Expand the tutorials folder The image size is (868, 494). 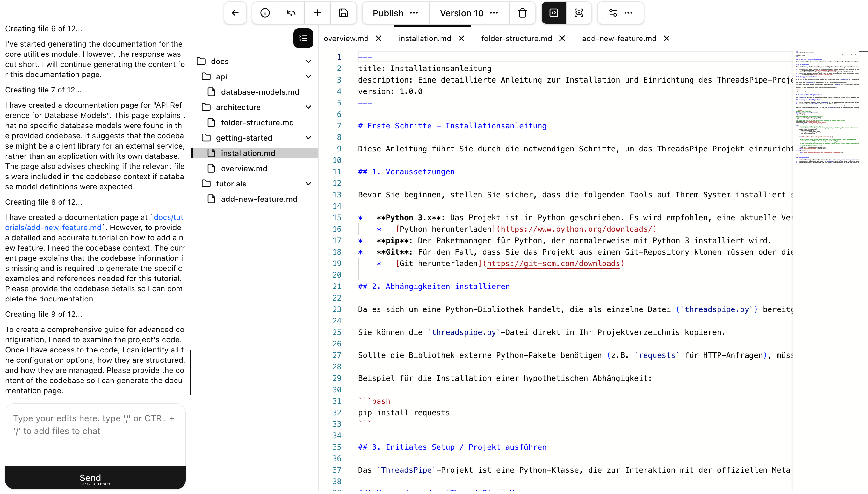(308, 184)
